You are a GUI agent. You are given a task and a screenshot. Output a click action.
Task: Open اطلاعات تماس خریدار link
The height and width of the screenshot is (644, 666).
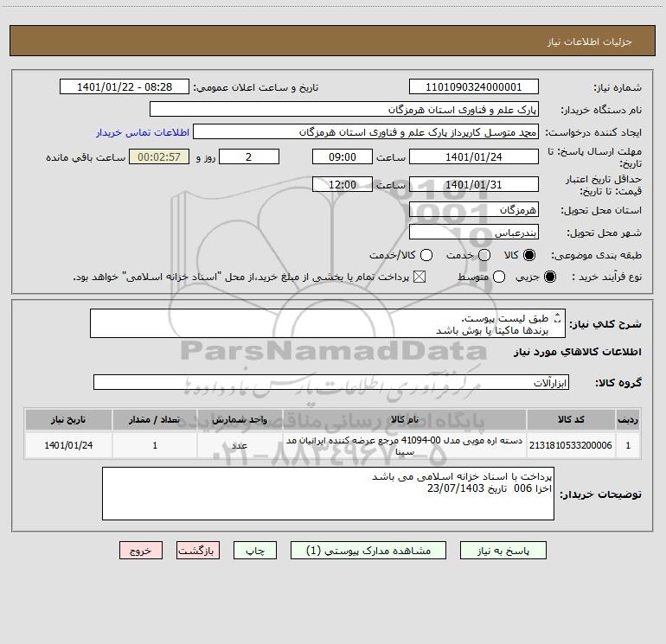tap(143, 132)
